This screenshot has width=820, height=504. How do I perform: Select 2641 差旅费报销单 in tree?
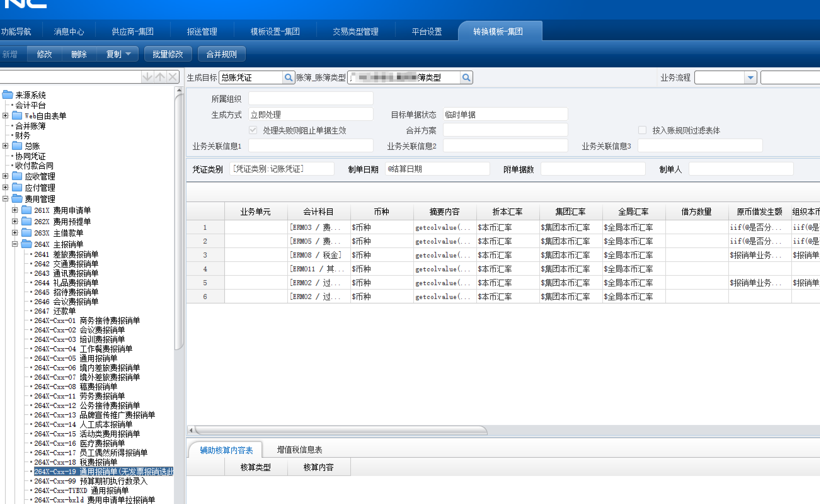(x=66, y=254)
